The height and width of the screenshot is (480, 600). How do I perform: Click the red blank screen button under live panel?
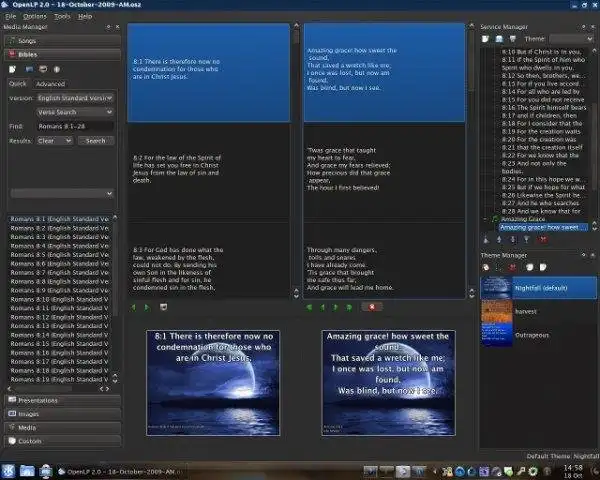[x=371, y=307]
